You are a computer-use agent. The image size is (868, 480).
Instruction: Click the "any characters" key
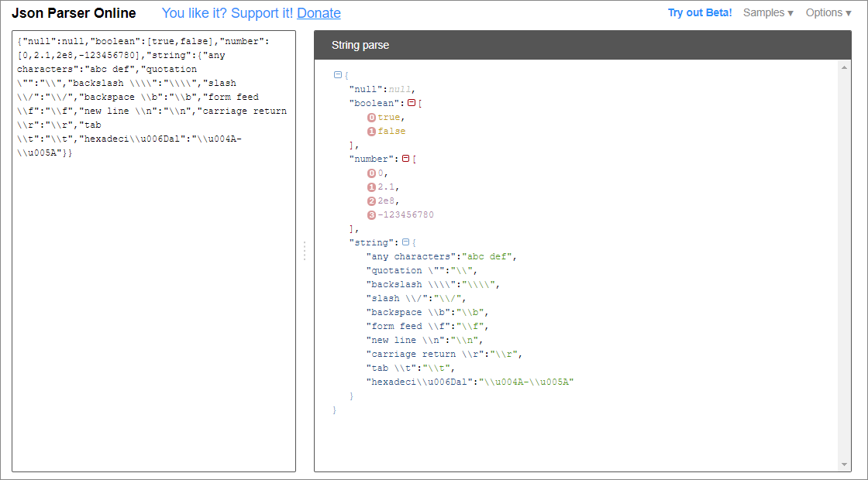(412, 256)
